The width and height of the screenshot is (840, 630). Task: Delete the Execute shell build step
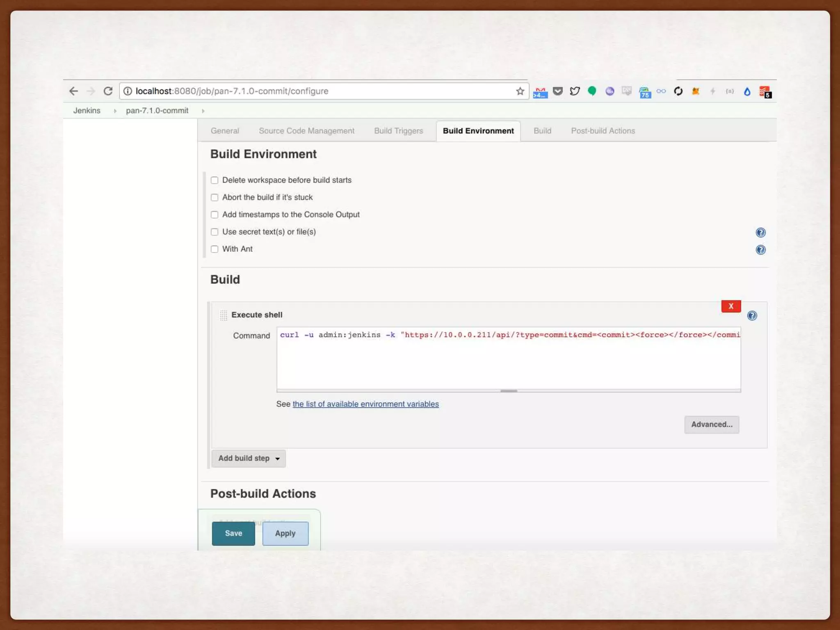tap(731, 306)
